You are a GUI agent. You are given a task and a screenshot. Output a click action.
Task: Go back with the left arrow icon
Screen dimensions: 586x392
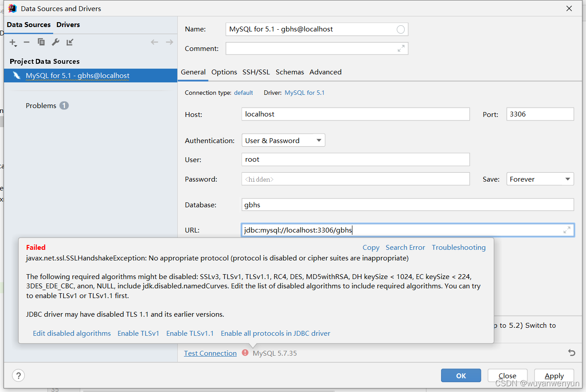tap(154, 42)
